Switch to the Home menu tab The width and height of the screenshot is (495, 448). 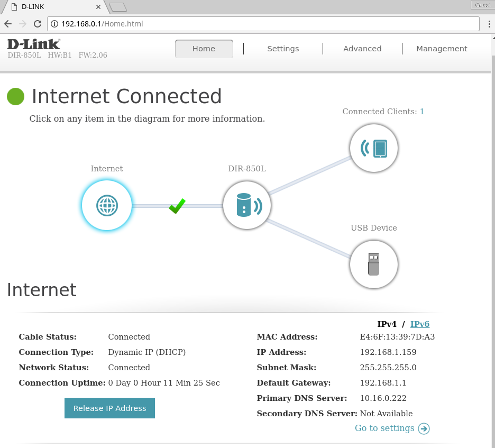pyautogui.click(x=204, y=49)
